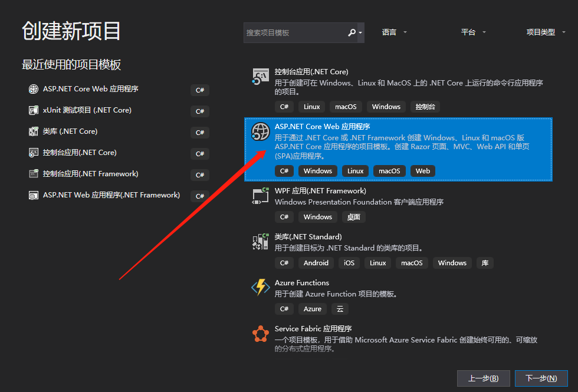Click recent ASP.NET Core Web 应用程序 icon

click(34, 89)
